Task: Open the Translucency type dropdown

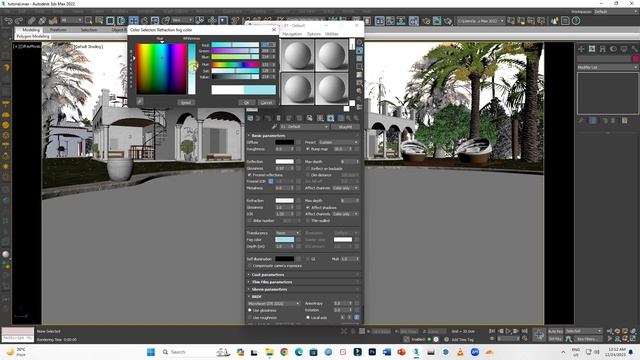Action: [288, 233]
